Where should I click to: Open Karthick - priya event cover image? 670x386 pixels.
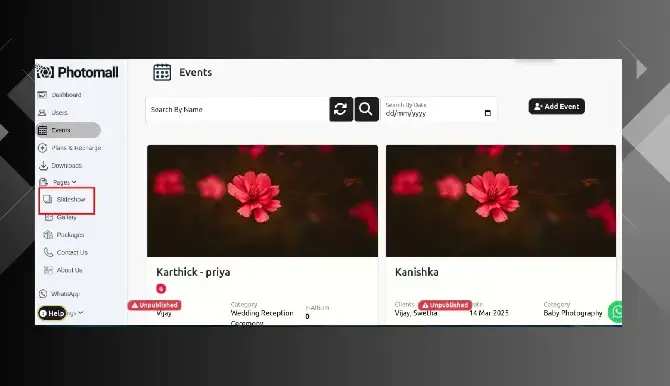pos(262,201)
